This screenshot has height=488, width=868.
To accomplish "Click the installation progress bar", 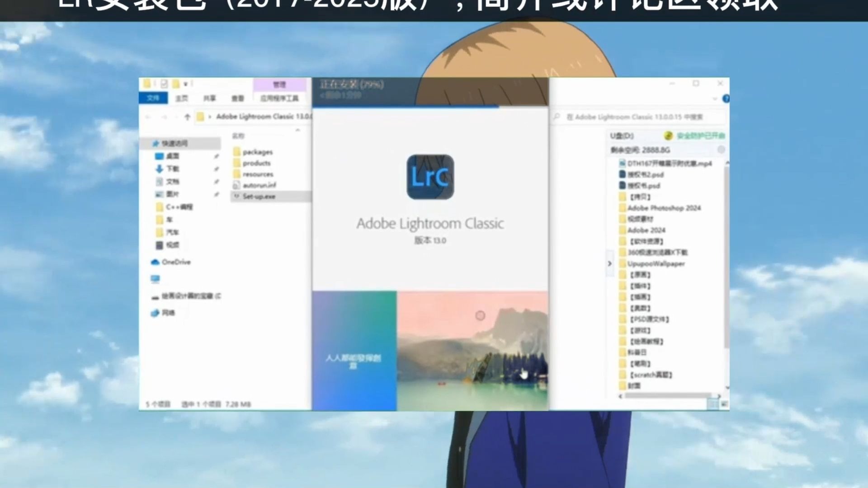I will 430,107.
